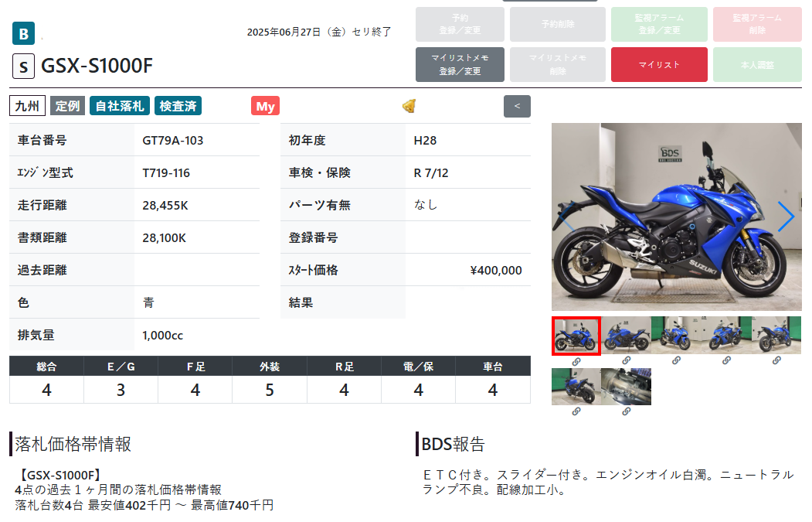The width and height of the screenshot is (812, 522).
Task: Click the 電/保 grade column header
Action: point(419,367)
